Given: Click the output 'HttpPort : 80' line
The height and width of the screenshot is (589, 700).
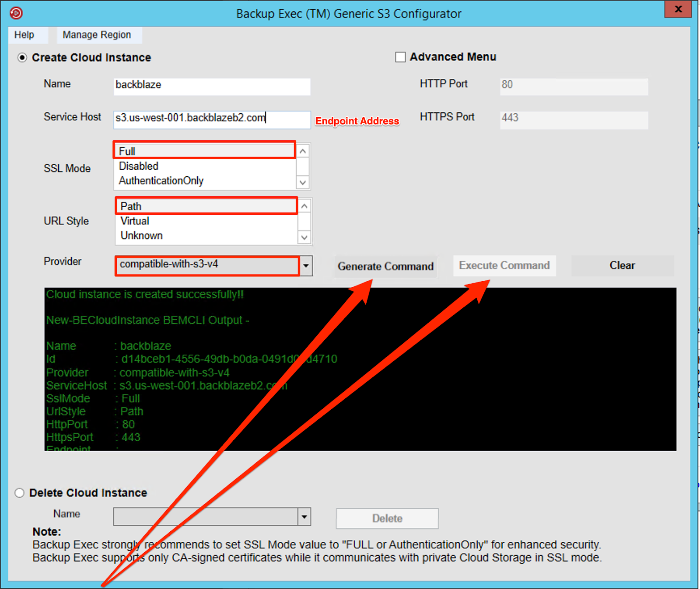Looking at the screenshot, I should pyautogui.click(x=91, y=424).
